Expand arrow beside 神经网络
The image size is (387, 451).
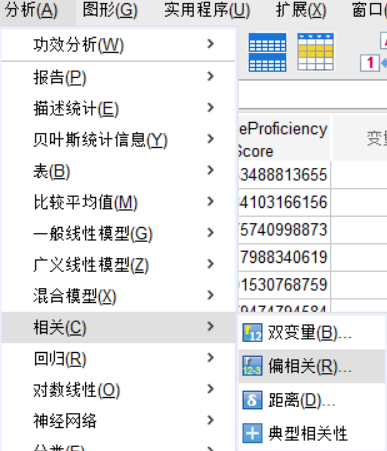210,420
